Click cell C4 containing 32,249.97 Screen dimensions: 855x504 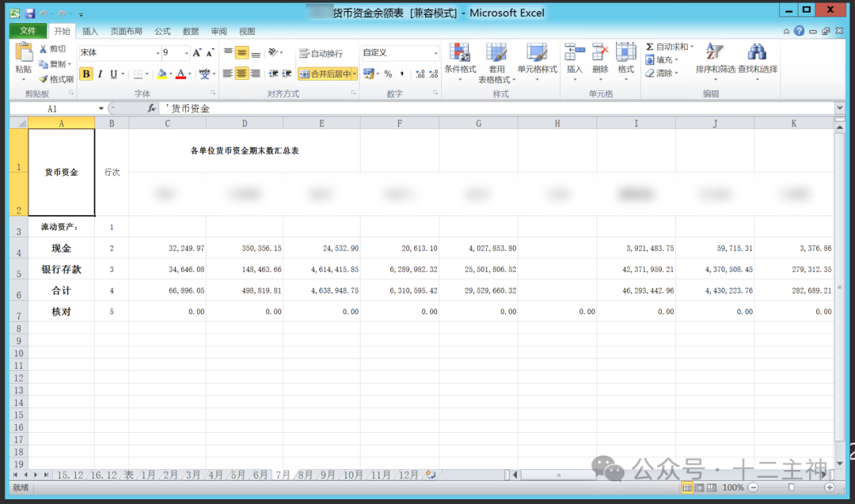tap(165, 248)
